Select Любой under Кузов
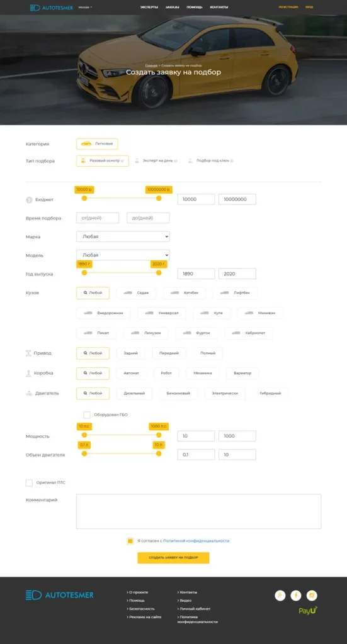Viewport: 347px width, 644px height. tap(93, 293)
